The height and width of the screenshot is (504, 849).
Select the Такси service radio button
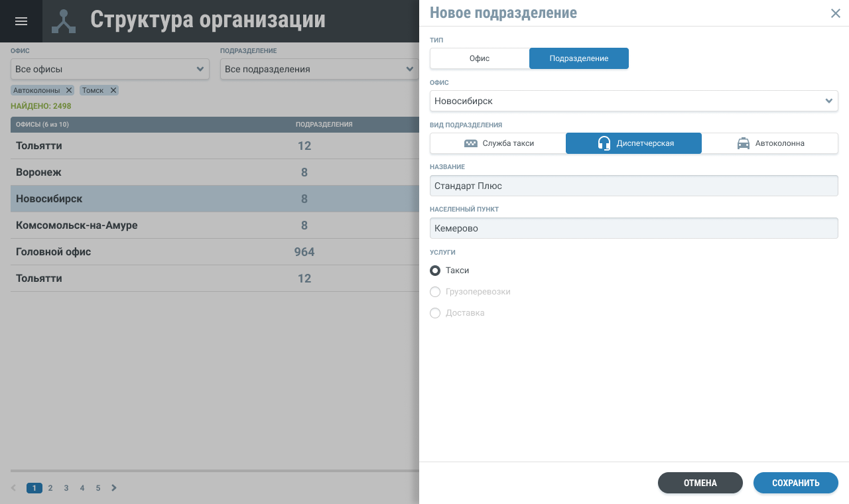coord(435,271)
